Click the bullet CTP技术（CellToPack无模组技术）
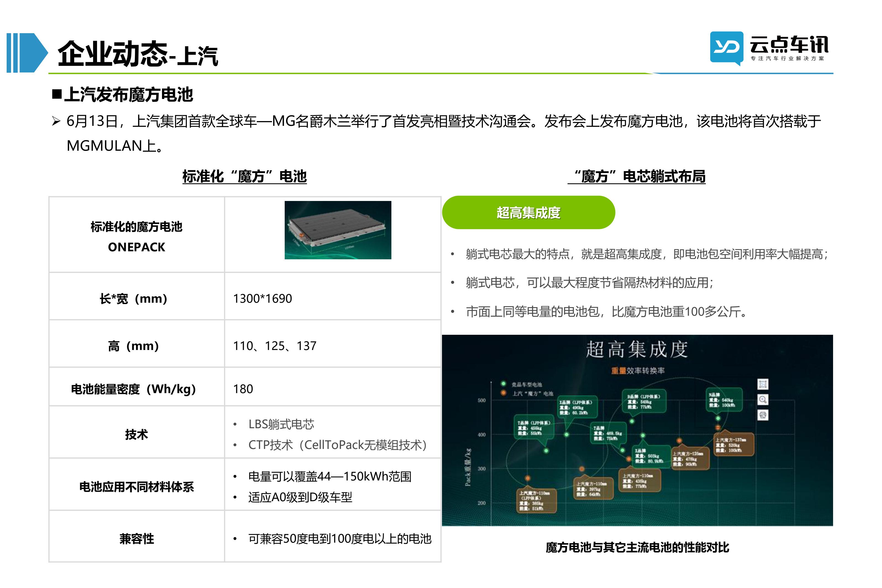Viewport: 882px width, 588px height. [x=337, y=445]
